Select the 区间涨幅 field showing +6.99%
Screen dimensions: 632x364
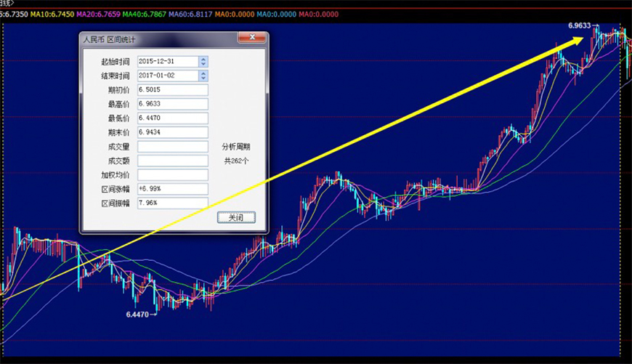click(172, 189)
